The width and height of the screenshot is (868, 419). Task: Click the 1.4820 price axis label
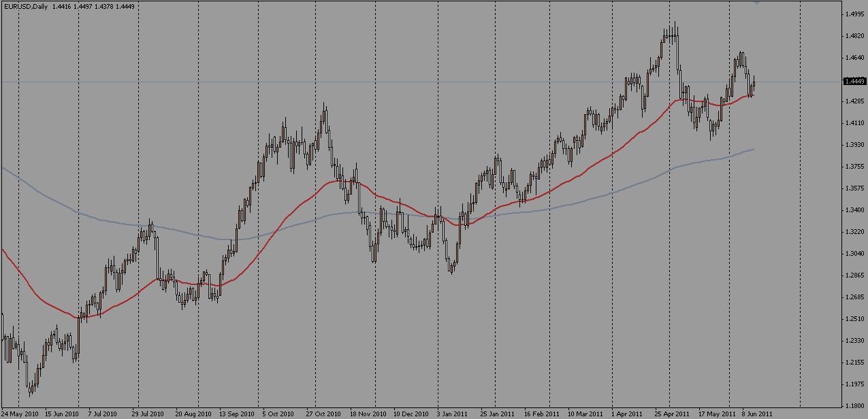[x=855, y=35]
